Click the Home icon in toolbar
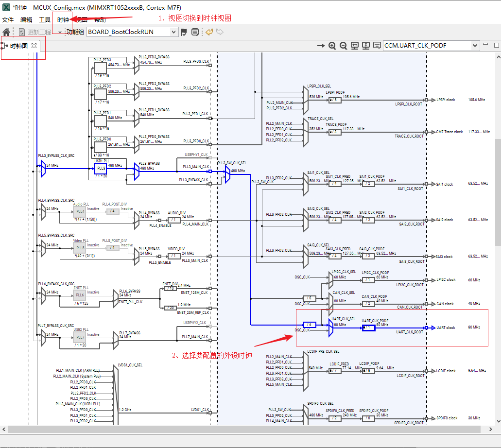Viewport: 501px width, 448px height. [x=6, y=32]
